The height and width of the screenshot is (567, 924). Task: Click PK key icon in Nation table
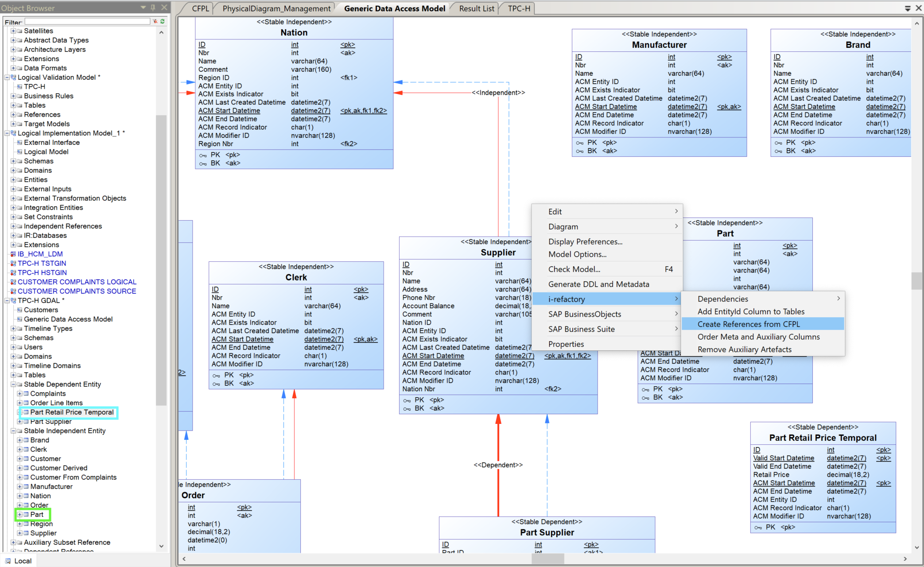pyautogui.click(x=203, y=155)
